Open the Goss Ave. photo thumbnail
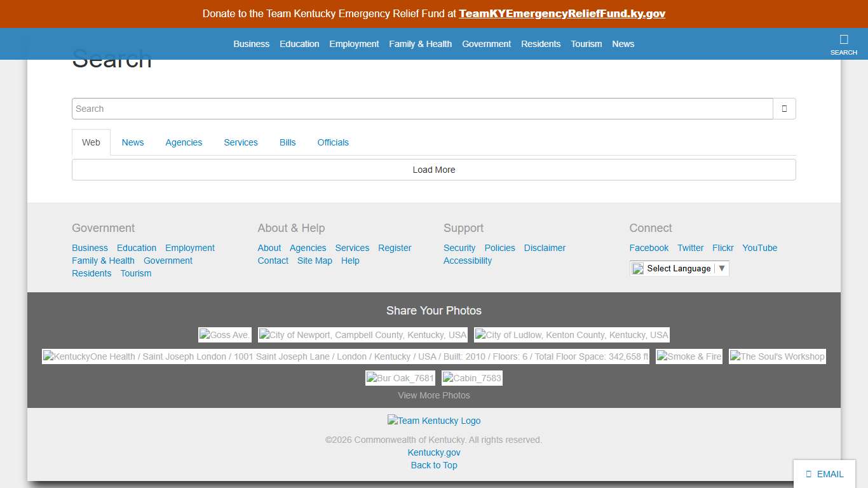868x488 pixels. point(225,335)
